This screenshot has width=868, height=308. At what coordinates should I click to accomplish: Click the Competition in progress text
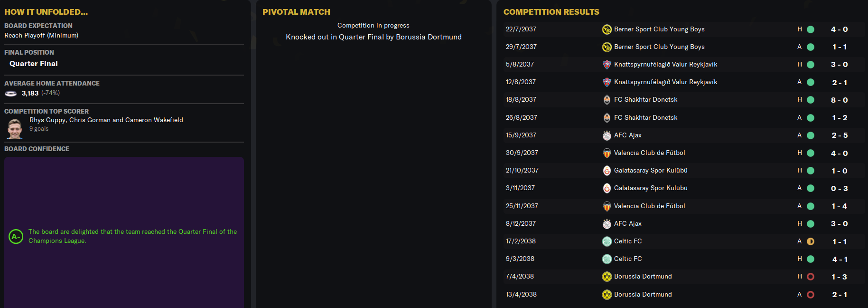pyautogui.click(x=373, y=26)
